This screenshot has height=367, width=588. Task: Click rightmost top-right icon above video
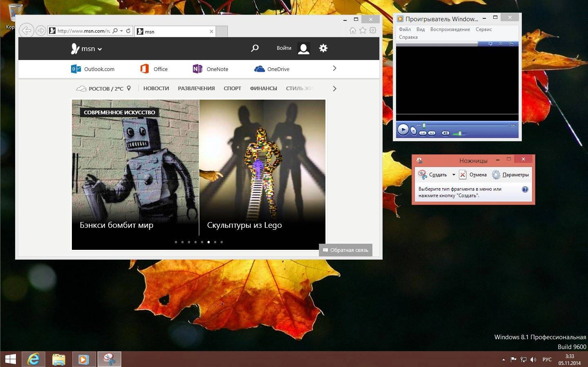[511, 44]
